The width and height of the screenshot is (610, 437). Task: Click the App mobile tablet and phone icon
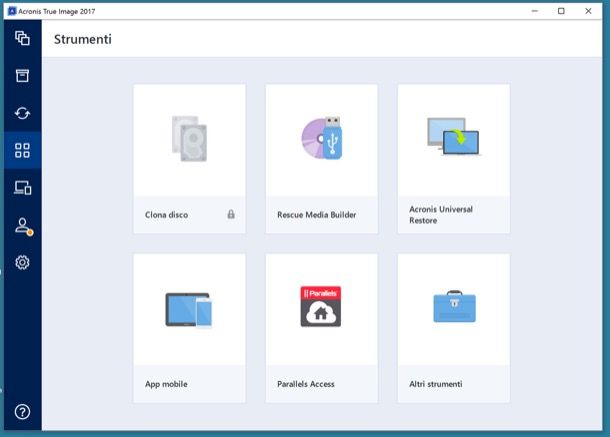click(189, 310)
